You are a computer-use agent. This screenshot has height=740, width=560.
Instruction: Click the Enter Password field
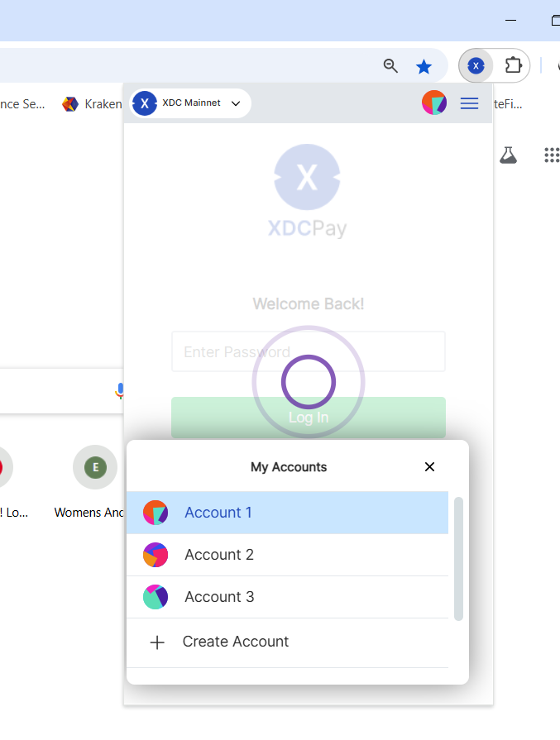click(x=308, y=352)
